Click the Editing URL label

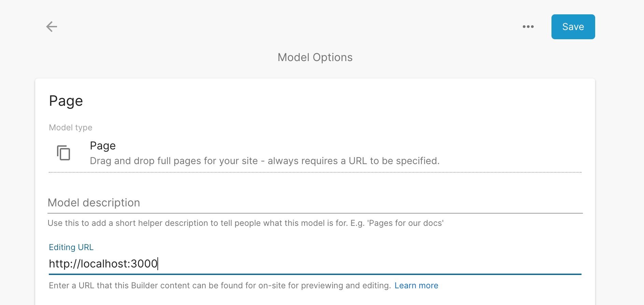pos(71,247)
